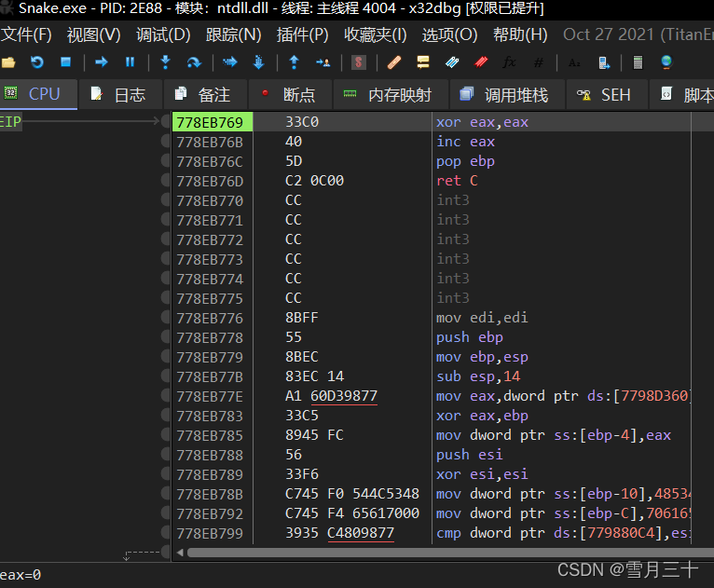Toggle breakpoint bullet at 778EB778
Image resolution: width=714 pixels, height=588 pixels.
click(166, 336)
